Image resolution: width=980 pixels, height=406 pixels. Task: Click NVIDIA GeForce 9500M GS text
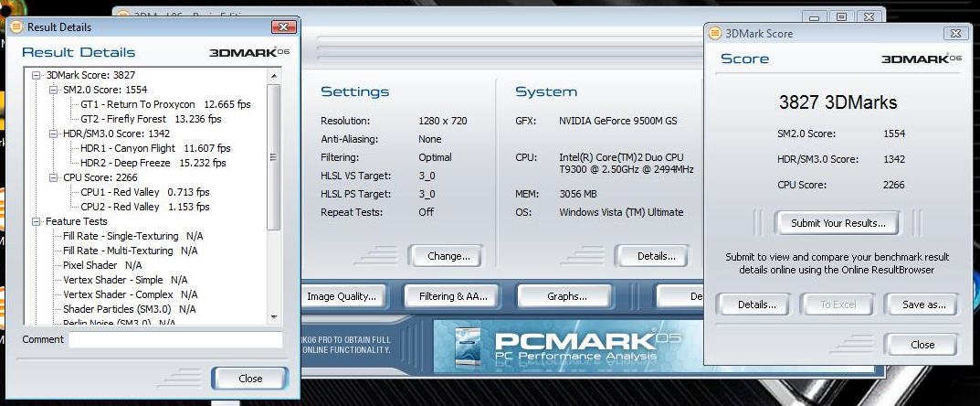617,121
